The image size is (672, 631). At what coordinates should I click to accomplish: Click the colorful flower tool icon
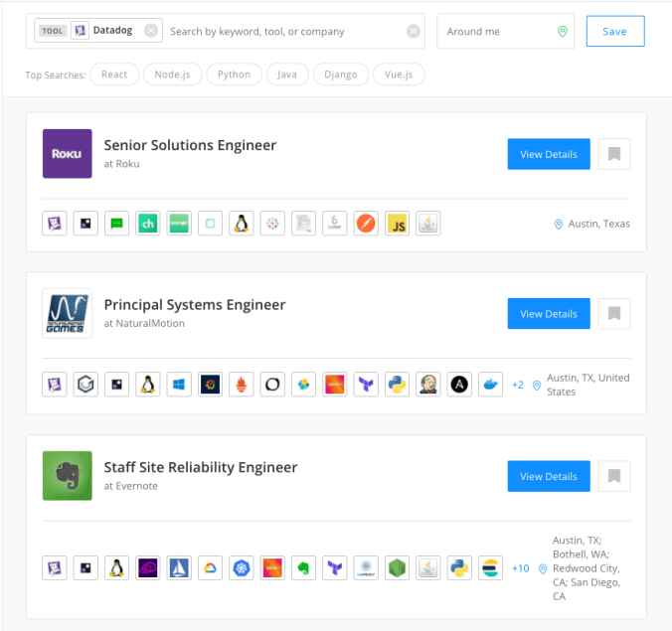(303, 385)
